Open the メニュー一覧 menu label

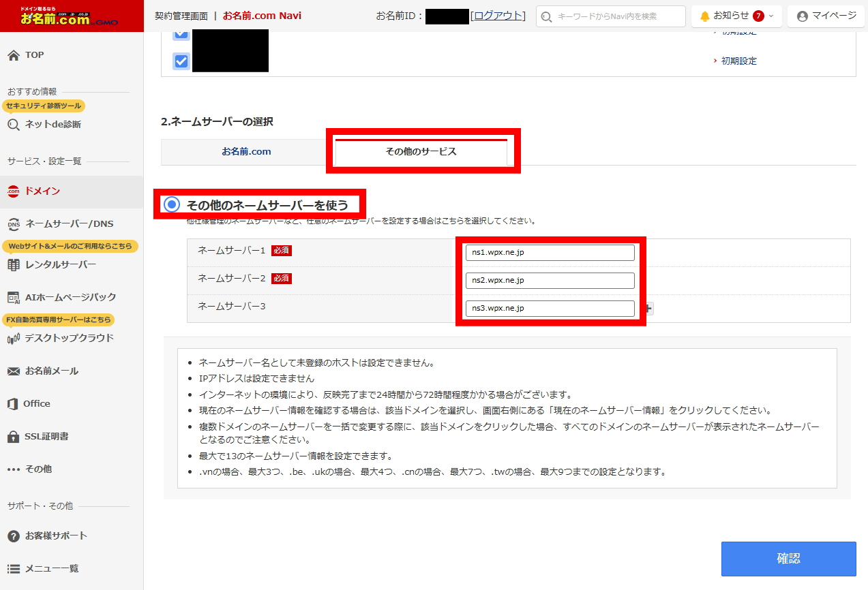click(52, 569)
